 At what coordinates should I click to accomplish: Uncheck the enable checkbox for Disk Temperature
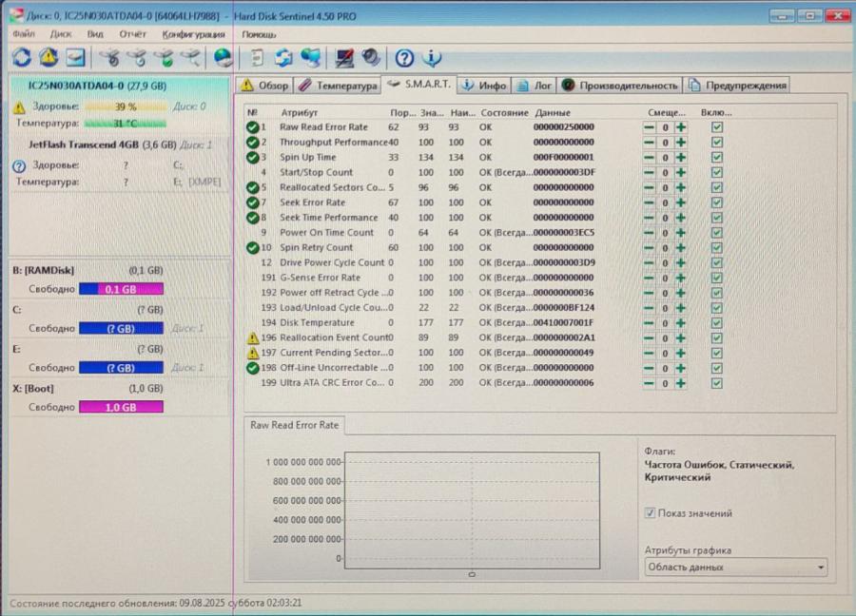pyautogui.click(x=717, y=323)
